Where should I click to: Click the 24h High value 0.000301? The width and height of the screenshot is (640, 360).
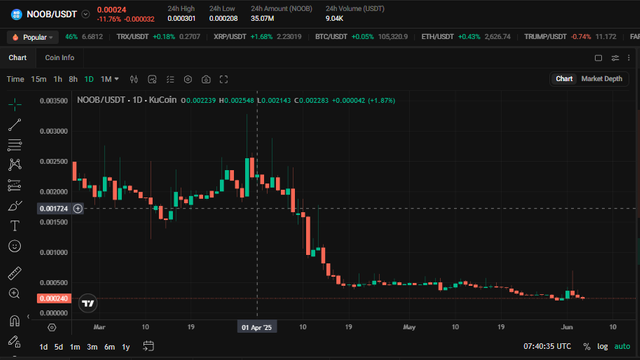[x=182, y=19]
